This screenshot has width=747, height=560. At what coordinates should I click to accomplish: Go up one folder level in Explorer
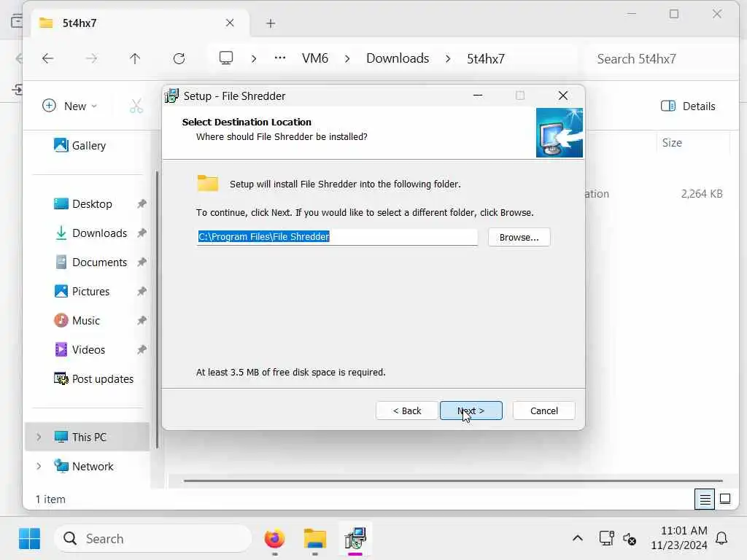[135, 58]
